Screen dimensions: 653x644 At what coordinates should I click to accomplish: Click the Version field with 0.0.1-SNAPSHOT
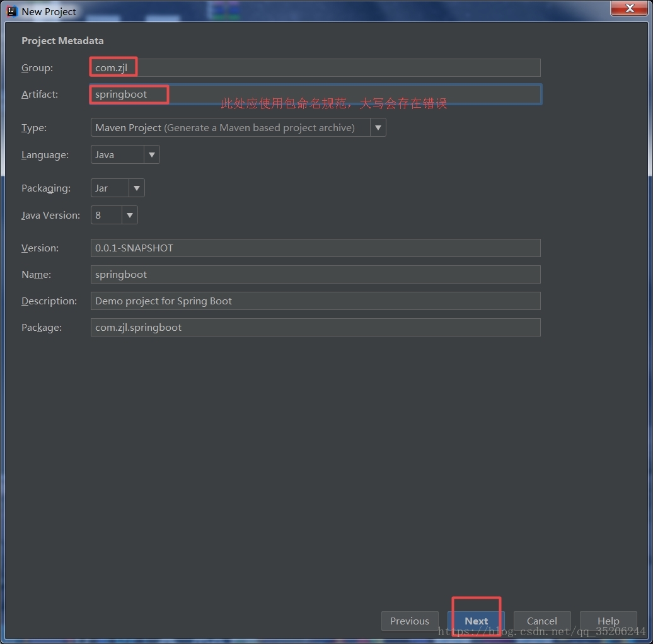315,248
